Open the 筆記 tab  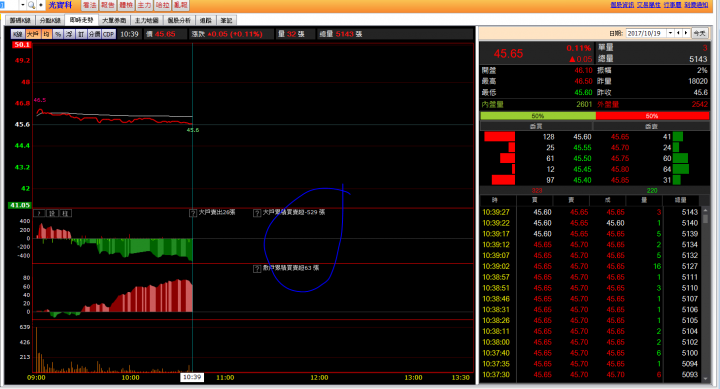coord(226,20)
